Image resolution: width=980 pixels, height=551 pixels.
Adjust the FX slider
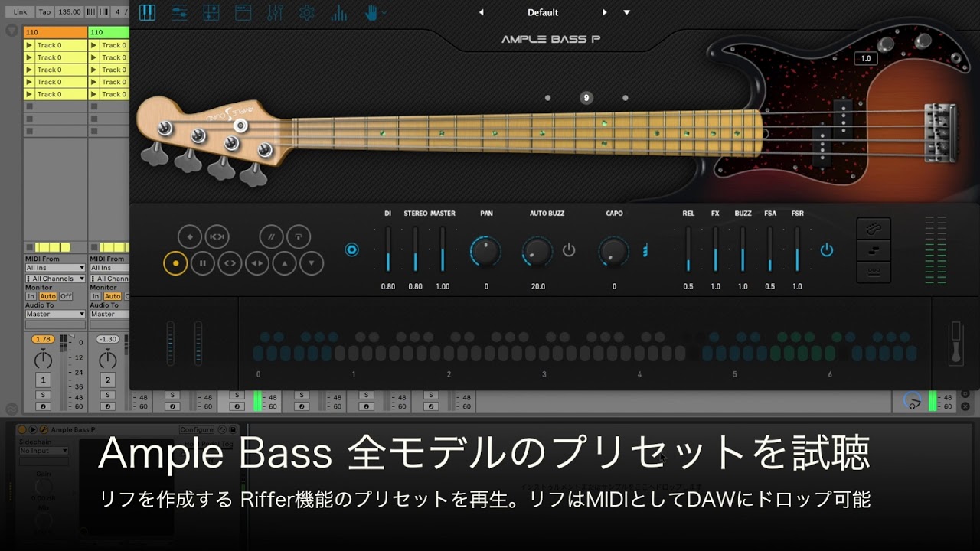coord(715,249)
